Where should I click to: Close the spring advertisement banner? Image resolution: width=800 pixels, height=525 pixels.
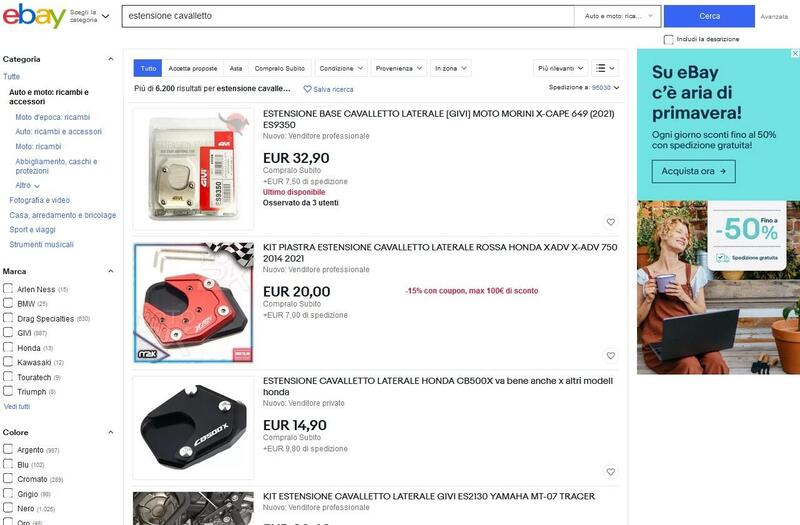pos(795,53)
